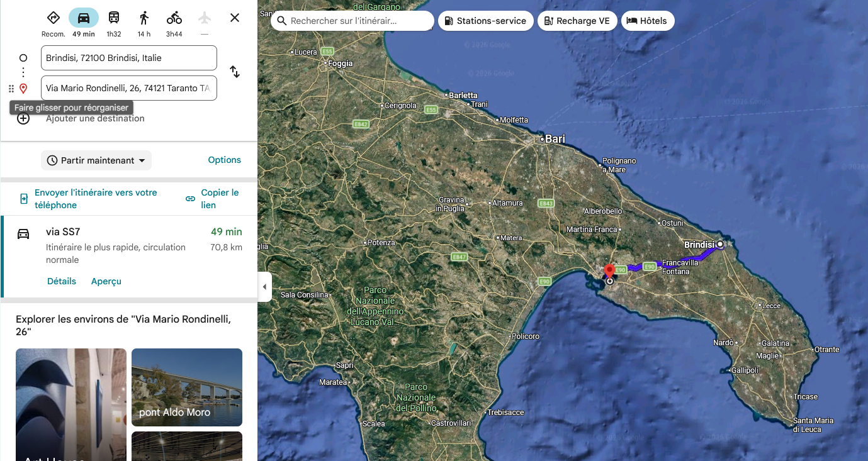Select the via SS7 route card

click(129, 257)
